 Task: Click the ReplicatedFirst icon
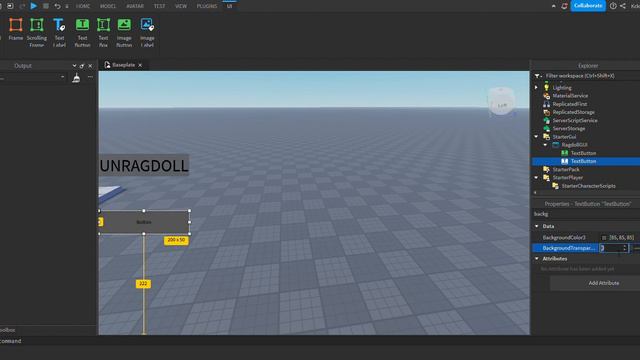(x=547, y=104)
